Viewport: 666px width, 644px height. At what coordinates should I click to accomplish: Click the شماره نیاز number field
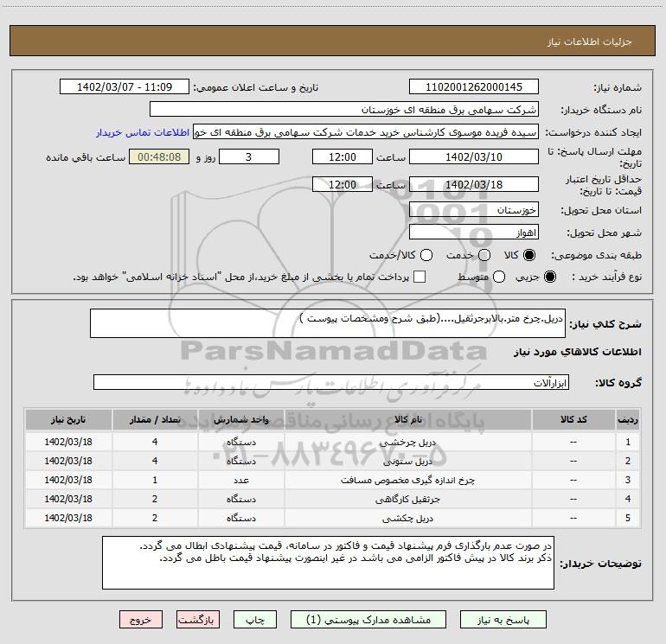(474, 87)
